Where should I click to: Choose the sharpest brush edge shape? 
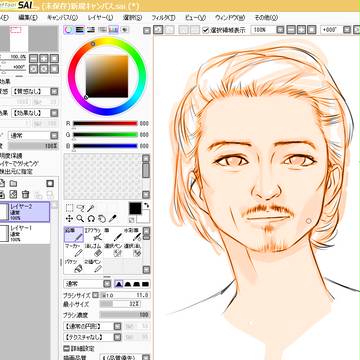[x=118, y=284]
